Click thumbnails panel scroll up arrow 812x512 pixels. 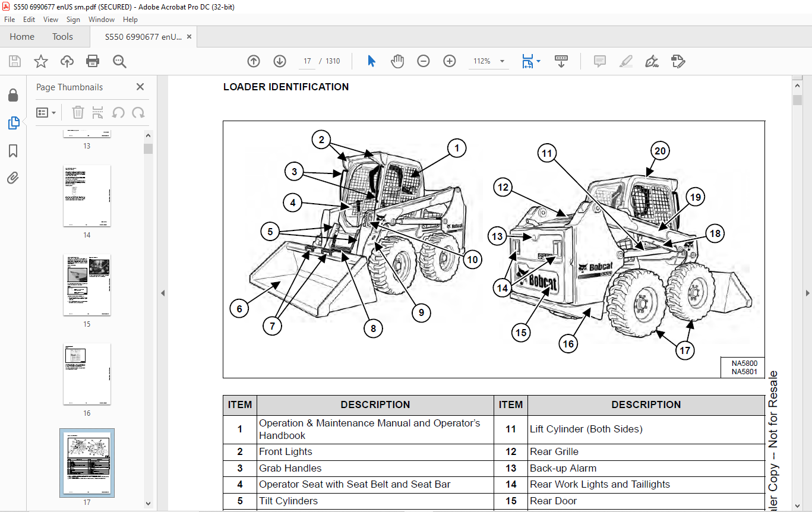click(149, 134)
